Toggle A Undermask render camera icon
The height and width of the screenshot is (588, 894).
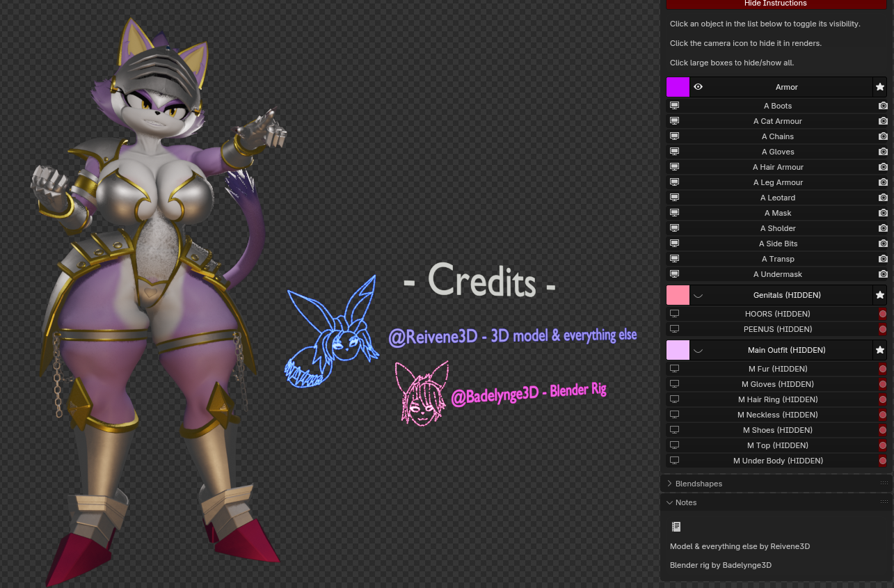click(883, 274)
